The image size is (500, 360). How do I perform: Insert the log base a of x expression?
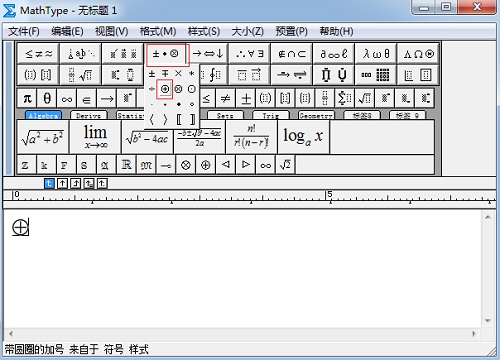[303, 137]
